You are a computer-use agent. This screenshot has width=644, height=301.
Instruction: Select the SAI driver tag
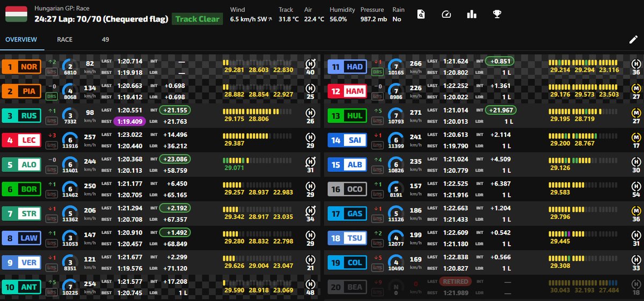[x=347, y=140]
